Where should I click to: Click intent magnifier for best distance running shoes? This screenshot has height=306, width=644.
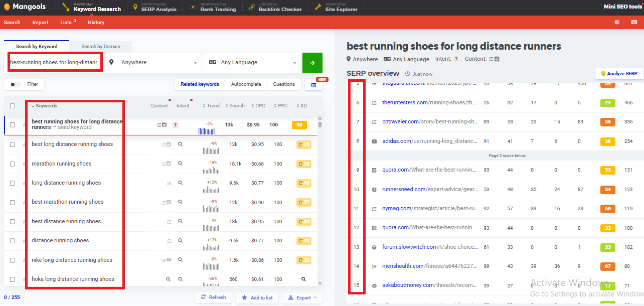pos(180,221)
